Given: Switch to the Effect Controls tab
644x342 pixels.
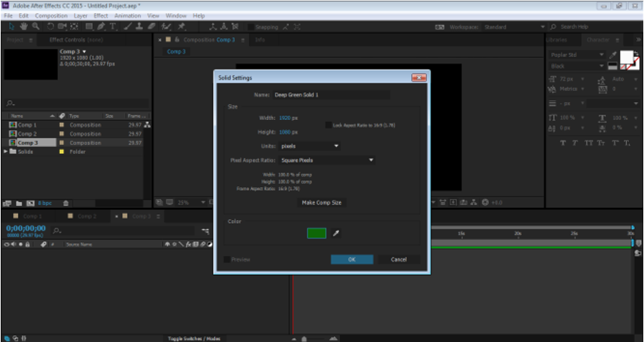Looking at the screenshot, I should coord(76,40).
